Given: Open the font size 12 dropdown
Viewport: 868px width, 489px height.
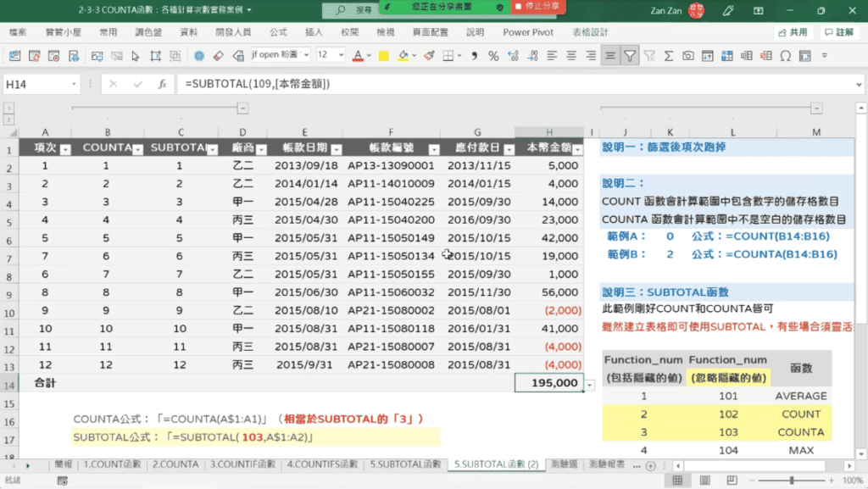Looking at the screenshot, I should point(341,55).
